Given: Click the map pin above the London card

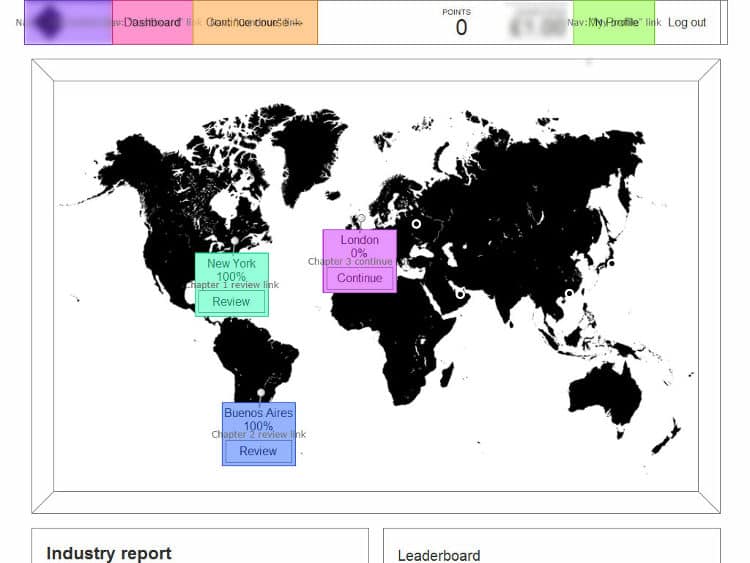Looking at the screenshot, I should tap(362, 218).
